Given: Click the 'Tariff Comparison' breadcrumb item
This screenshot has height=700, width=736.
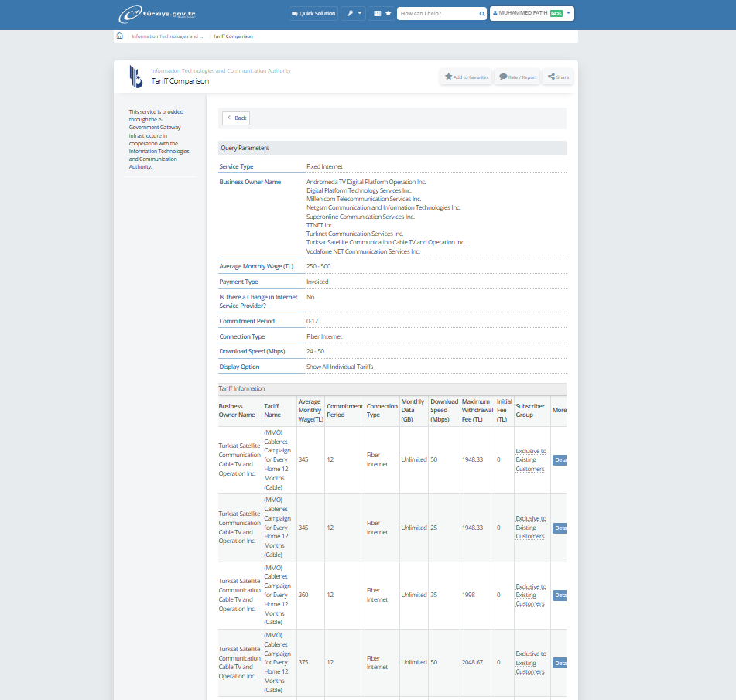Looking at the screenshot, I should point(233,36).
